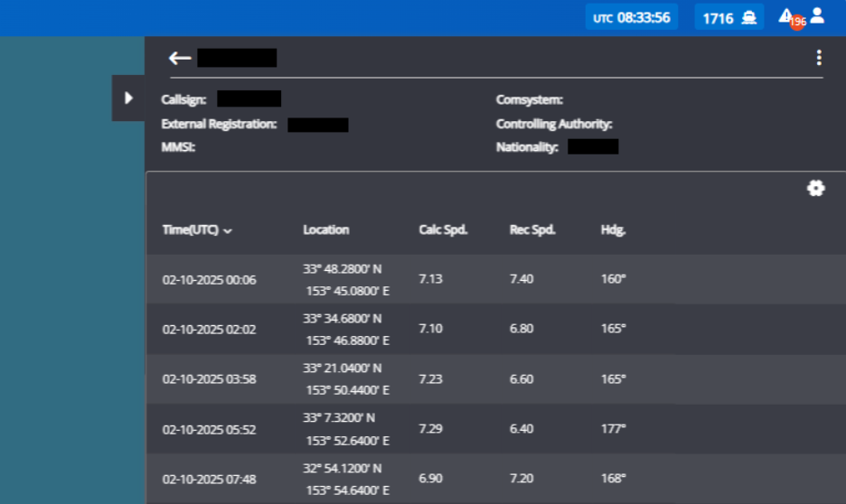Open the three-dot options menu
846x504 pixels.
pyautogui.click(x=819, y=58)
